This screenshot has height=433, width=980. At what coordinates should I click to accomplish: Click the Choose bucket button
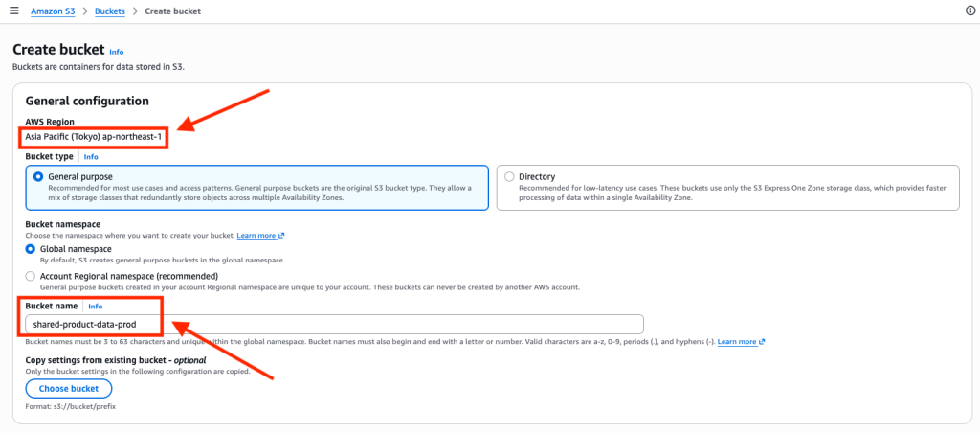coord(69,389)
